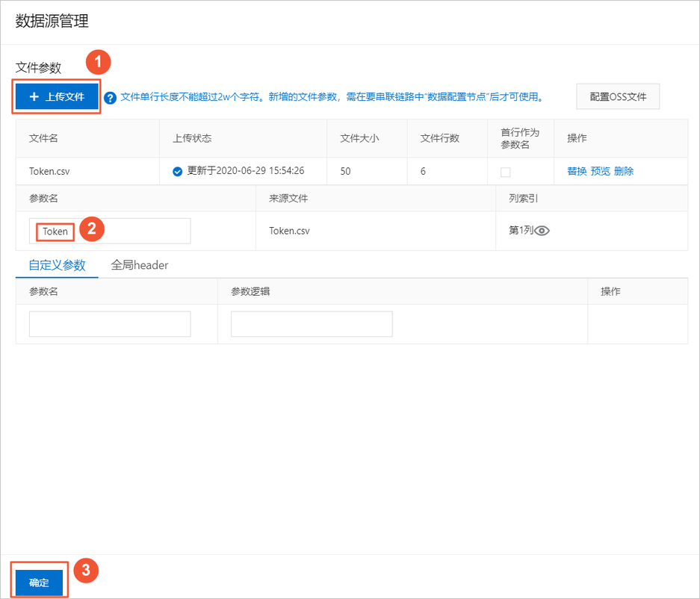
Task: Click the empty custom 参数名 input field
Action: click(x=110, y=324)
